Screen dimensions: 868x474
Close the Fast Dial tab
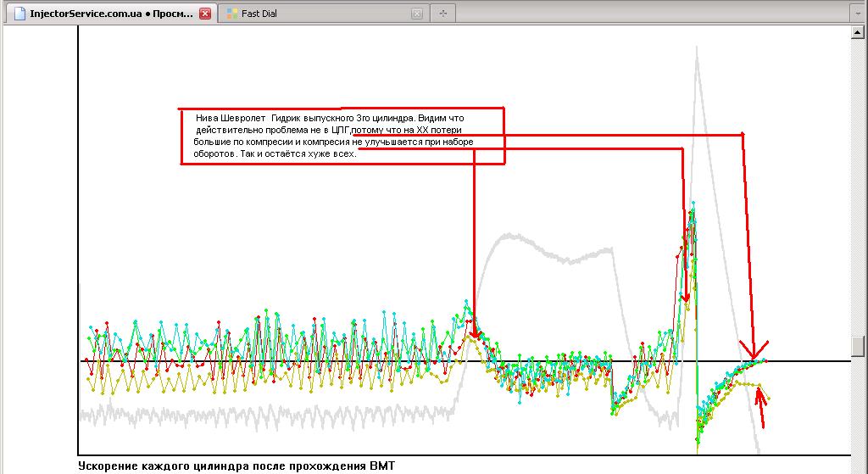point(417,14)
